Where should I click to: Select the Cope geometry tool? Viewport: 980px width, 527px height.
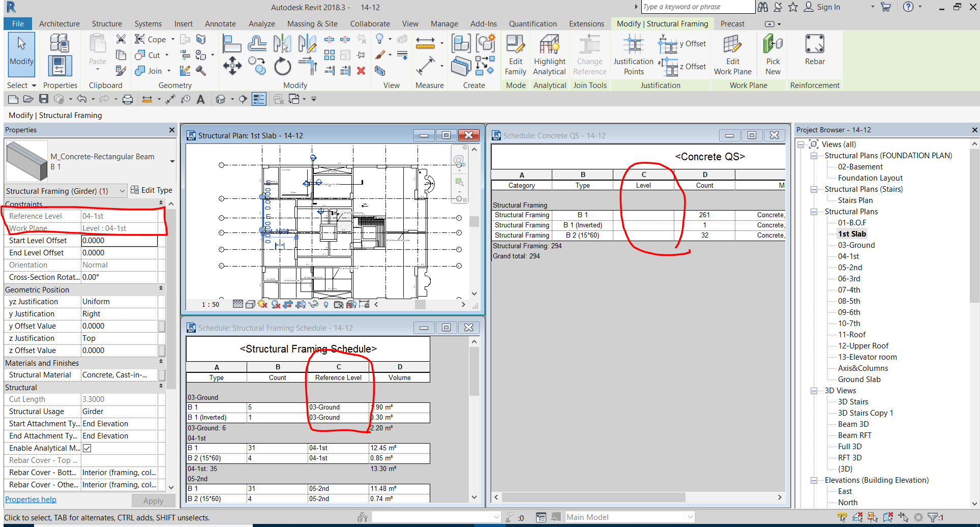[x=150, y=39]
